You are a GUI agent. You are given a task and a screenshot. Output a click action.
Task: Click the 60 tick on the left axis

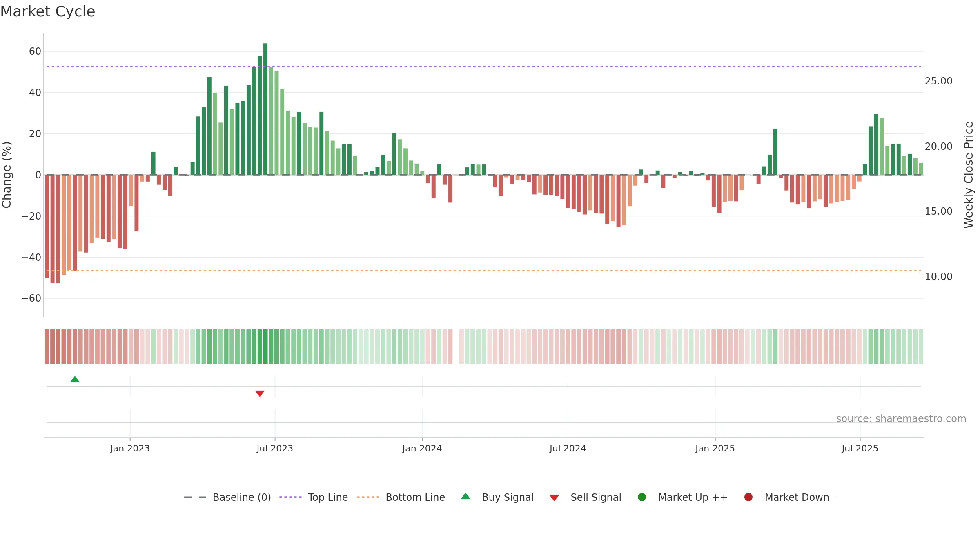[35, 51]
